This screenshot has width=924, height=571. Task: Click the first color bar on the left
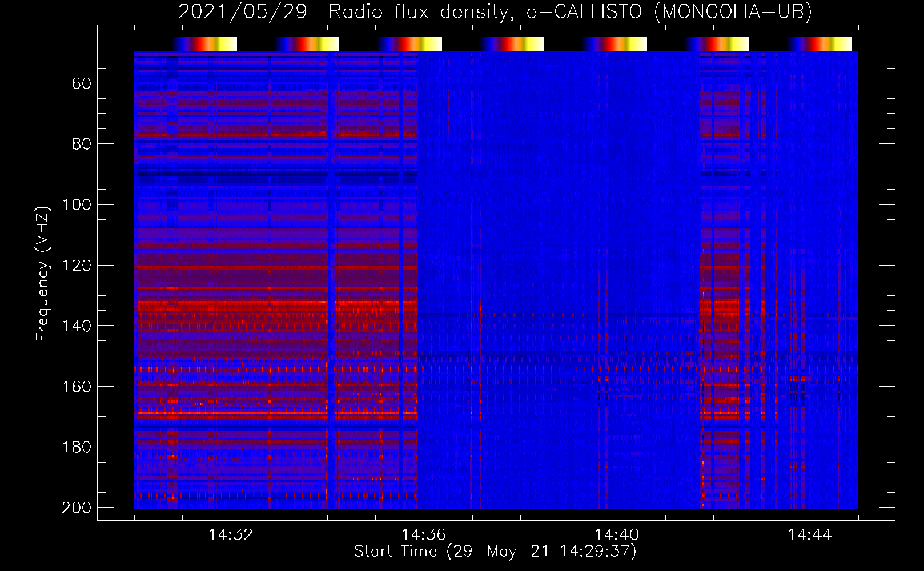[x=204, y=43]
